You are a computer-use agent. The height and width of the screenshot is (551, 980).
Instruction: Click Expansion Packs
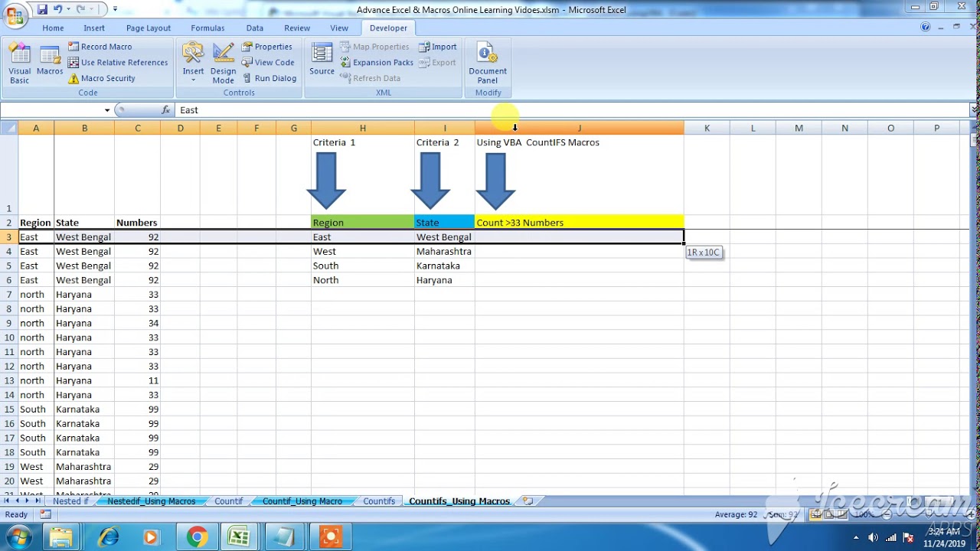pyautogui.click(x=377, y=63)
